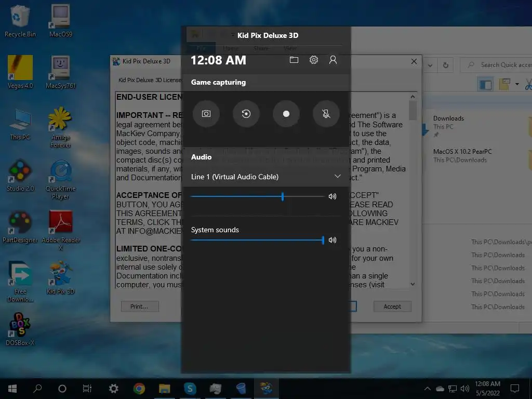Open Xbox social profile icon
The width and height of the screenshot is (532, 399).
[x=333, y=60]
